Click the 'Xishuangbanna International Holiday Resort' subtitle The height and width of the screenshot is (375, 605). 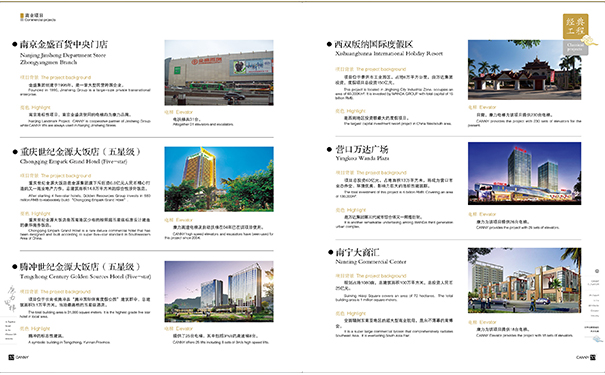pos(389,54)
